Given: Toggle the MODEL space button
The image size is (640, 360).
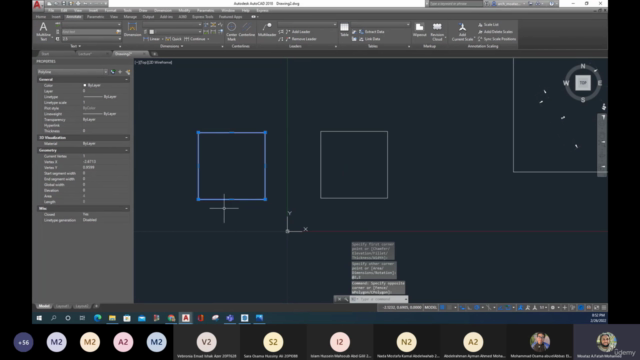Looking at the screenshot, I should point(430,307).
